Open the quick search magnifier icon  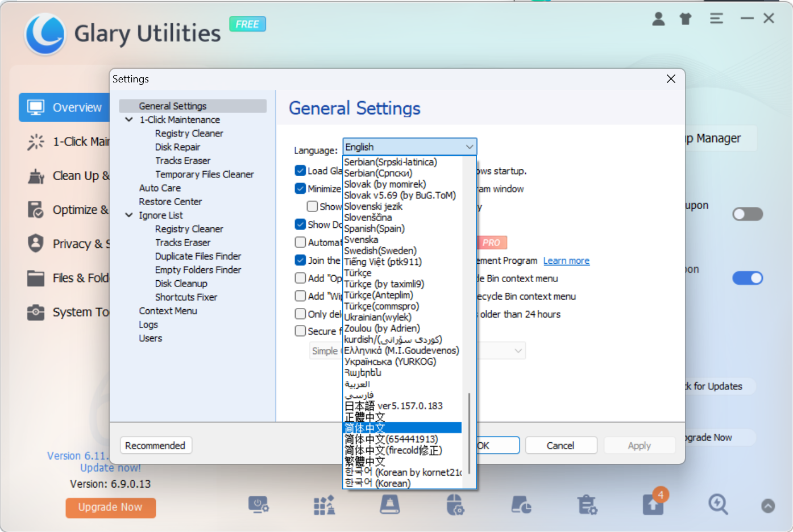(x=718, y=504)
